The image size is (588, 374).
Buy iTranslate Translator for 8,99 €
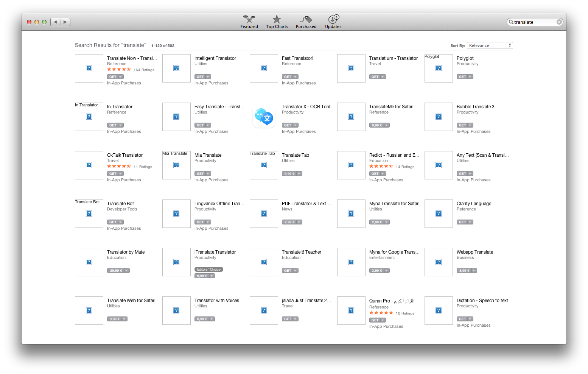tap(202, 276)
